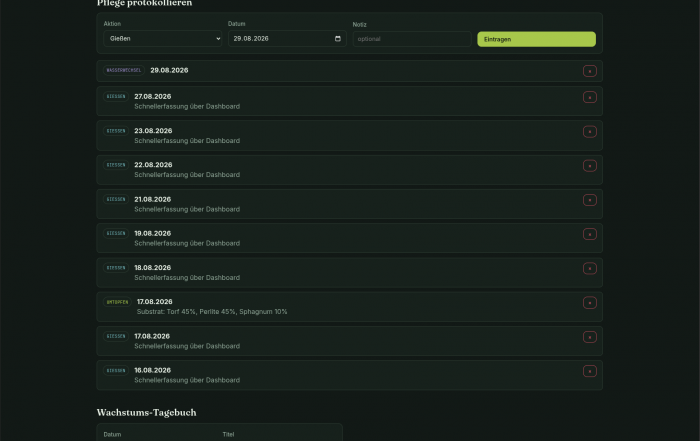Click the Gießen badge of 16.08.2026 entry
Viewport: 700px width, 441px height.
click(116, 370)
